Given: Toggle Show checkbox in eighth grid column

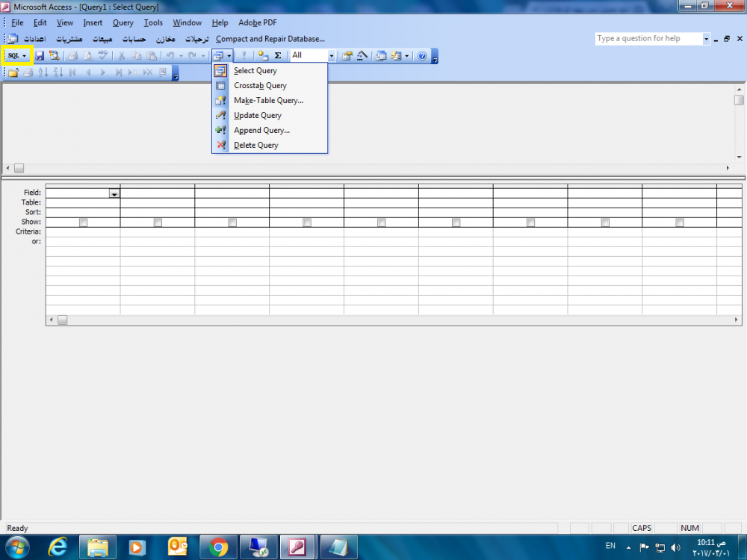Looking at the screenshot, I should pyautogui.click(x=605, y=223).
